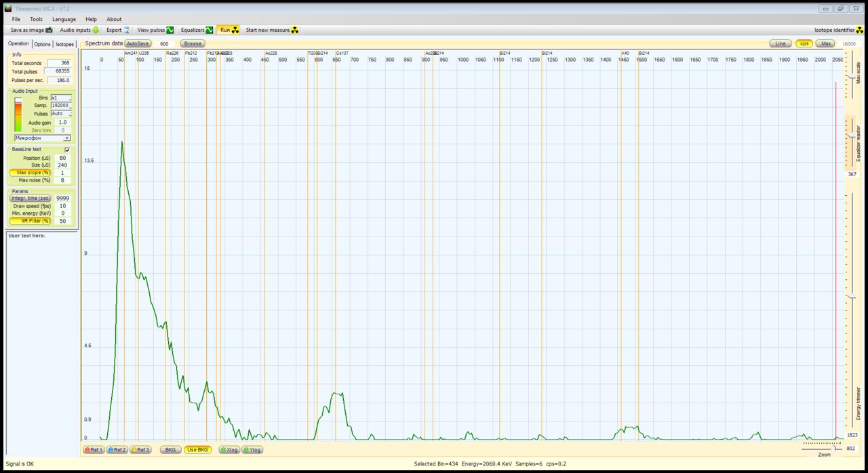Viewport: 868px width, 473px height.
Task: Click the Total seconds value 368
Action: click(59, 63)
